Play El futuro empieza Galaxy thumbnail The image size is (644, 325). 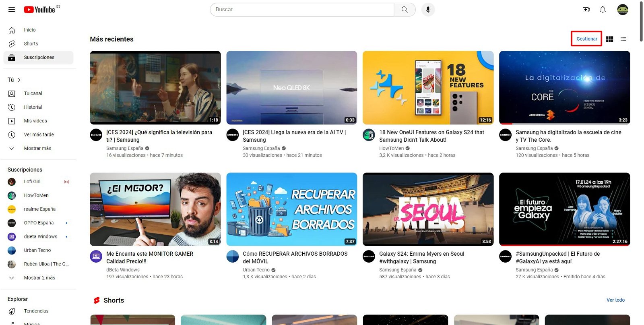565,209
